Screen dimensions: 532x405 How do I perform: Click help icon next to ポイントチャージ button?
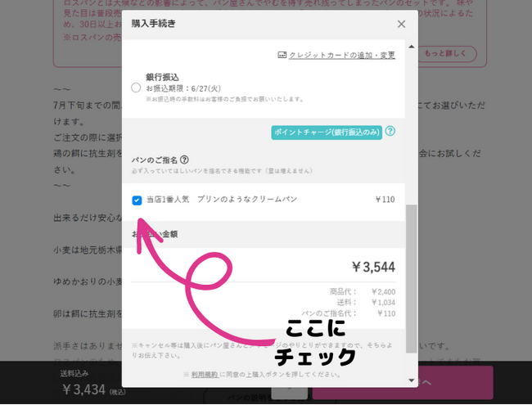(x=390, y=131)
